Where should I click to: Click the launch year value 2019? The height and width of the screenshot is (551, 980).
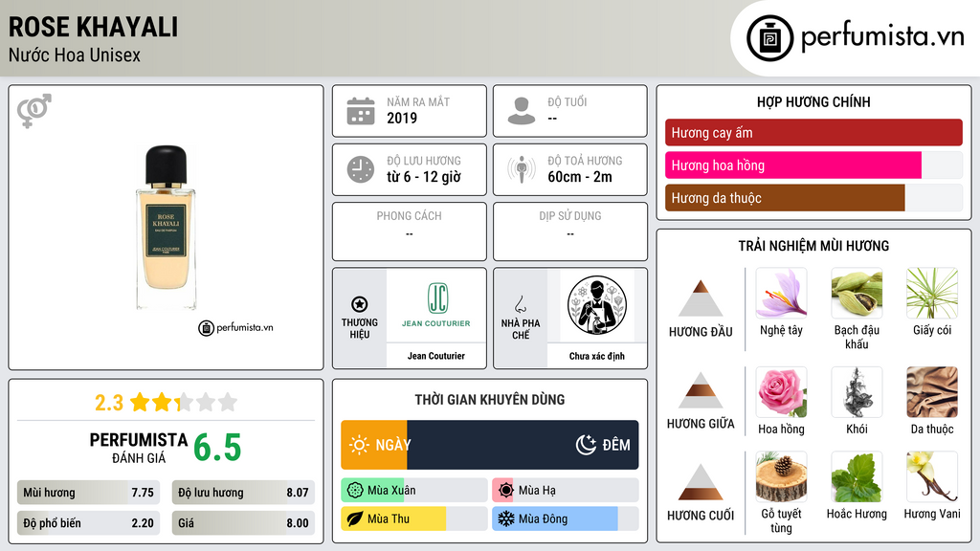(402, 118)
